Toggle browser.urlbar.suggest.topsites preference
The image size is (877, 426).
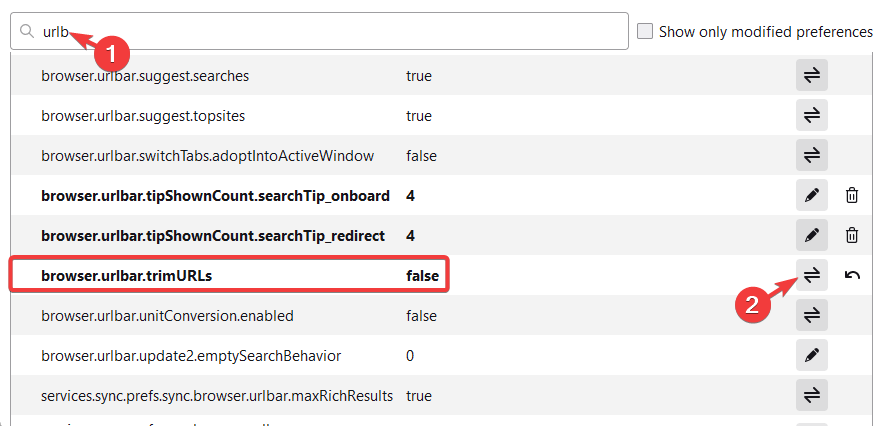pos(812,115)
